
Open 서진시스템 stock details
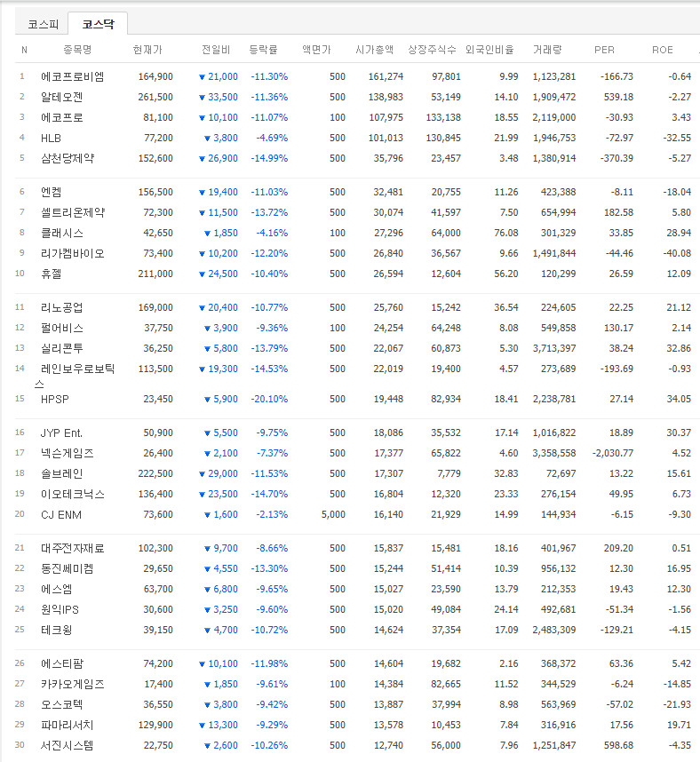(x=68, y=745)
